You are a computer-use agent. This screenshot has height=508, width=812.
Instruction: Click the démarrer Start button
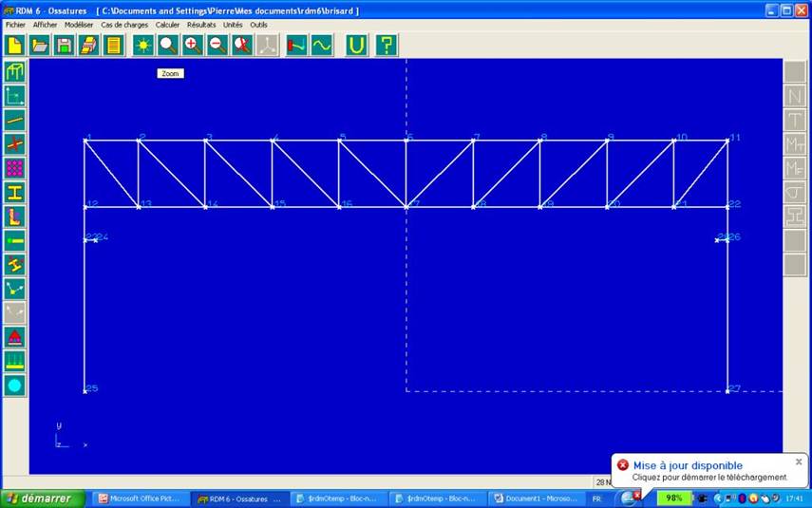click(38, 499)
